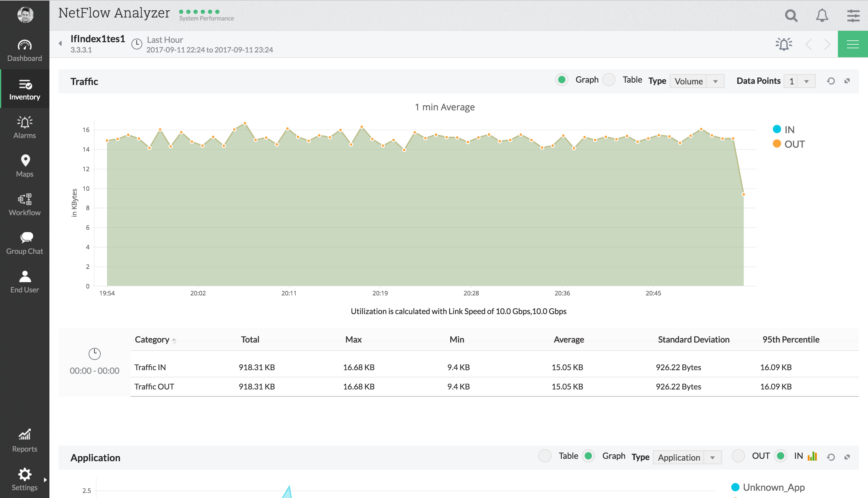The height and width of the screenshot is (498, 868).
Task: Open the Application type dropdown
Action: pos(687,457)
